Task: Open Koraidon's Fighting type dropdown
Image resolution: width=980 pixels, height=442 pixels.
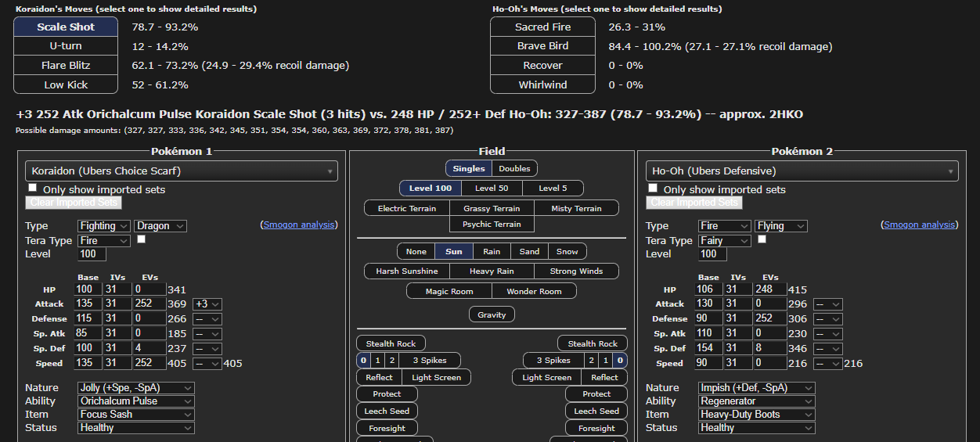Action: (104, 225)
